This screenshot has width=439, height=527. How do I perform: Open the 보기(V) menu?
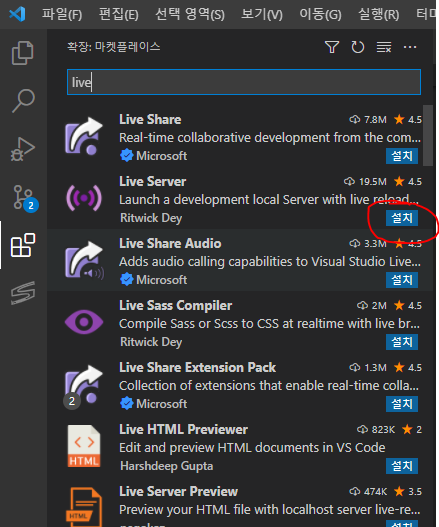pos(262,14)
